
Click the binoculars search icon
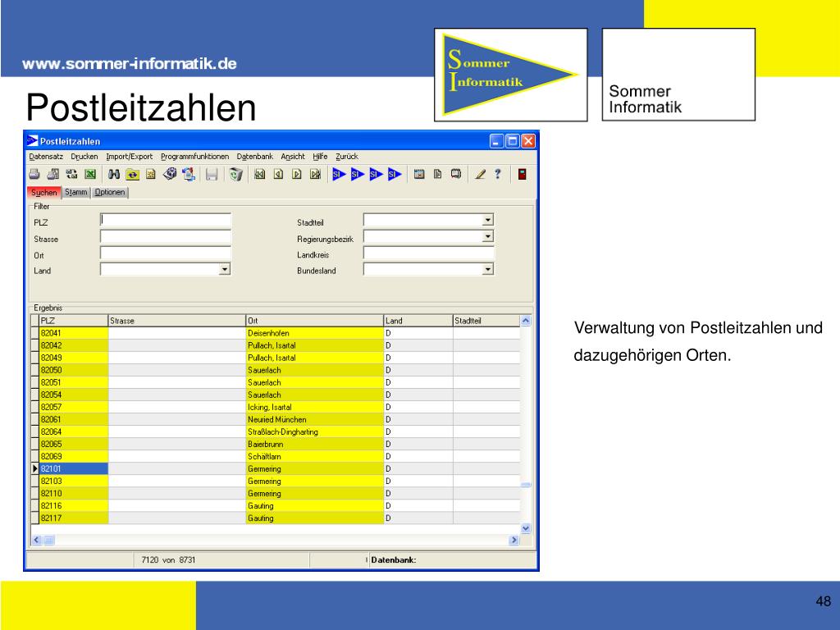click(x=113, y=174)
